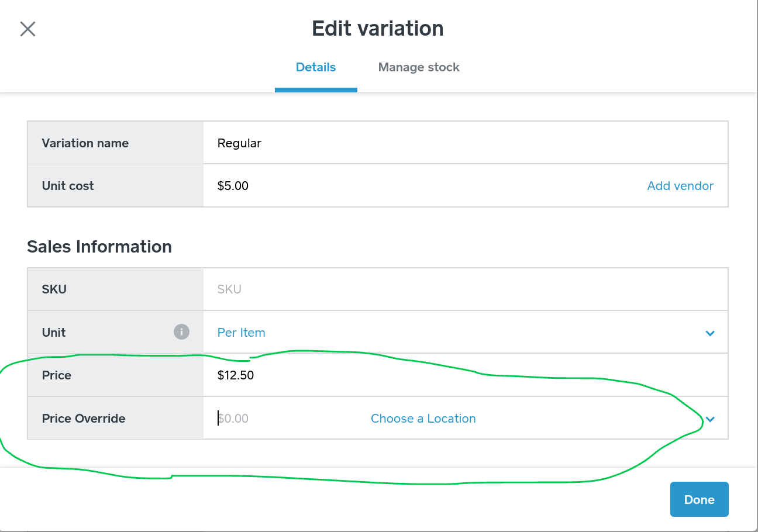Click the Add vendor link
This screenshot has height=532, width=758.
680,186
